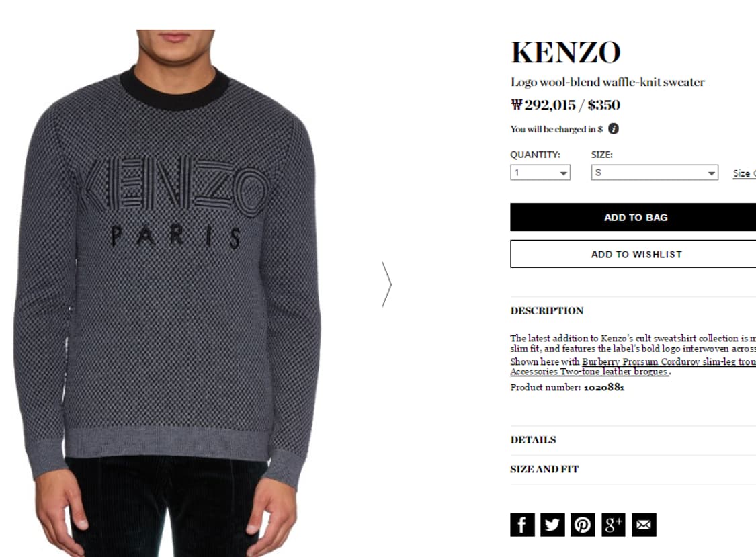Add sweater to bag
The height and width of the screenshot is (557, 756).
(x=633, y=218)
